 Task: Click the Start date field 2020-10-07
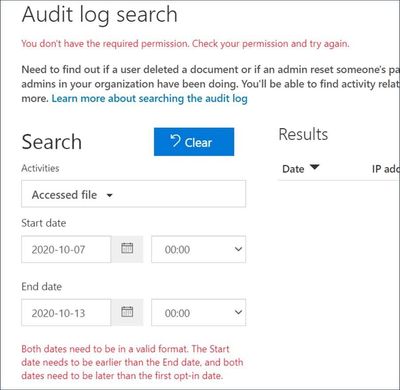coord(66,249)
